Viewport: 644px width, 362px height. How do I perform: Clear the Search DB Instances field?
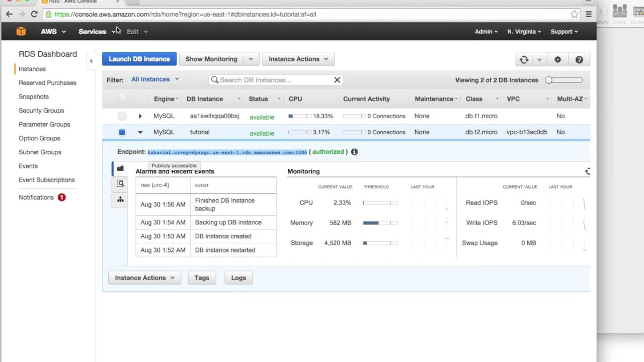pos(337,79)
